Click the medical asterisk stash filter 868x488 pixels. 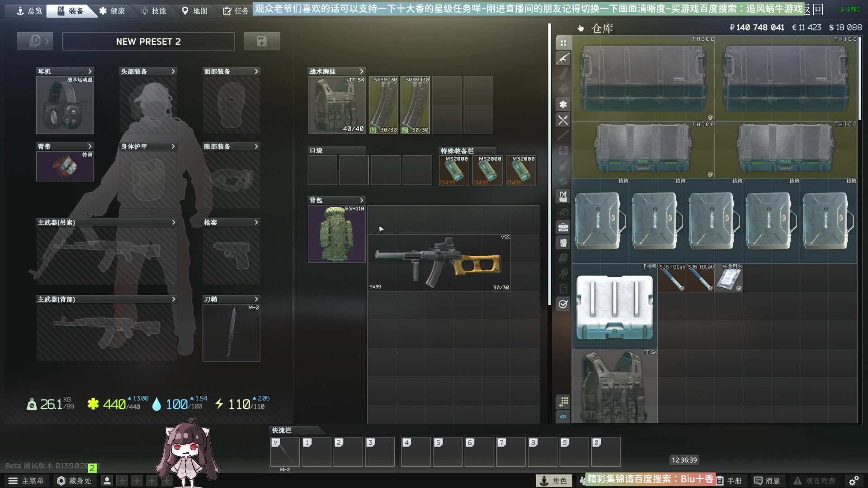563,104
